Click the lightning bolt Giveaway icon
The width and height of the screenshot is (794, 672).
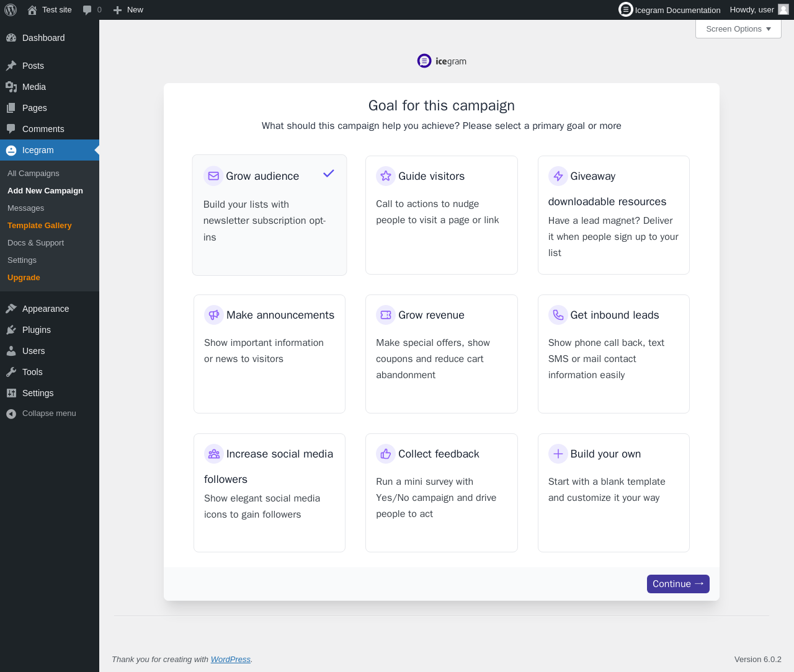click(x=558, y=176)
